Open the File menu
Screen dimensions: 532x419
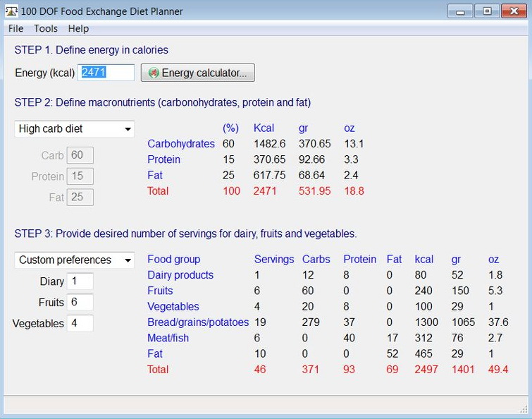[x=16, y=28]
